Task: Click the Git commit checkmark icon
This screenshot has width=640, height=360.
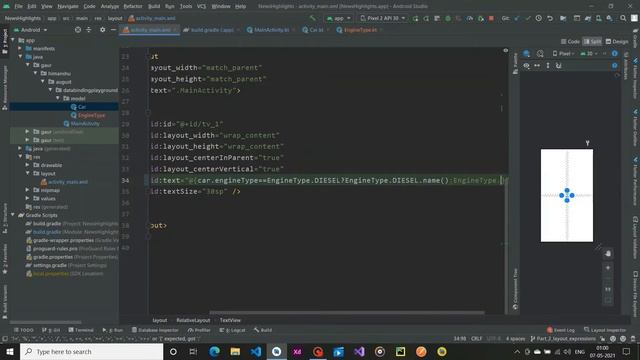Action: (x=528, y=18)
